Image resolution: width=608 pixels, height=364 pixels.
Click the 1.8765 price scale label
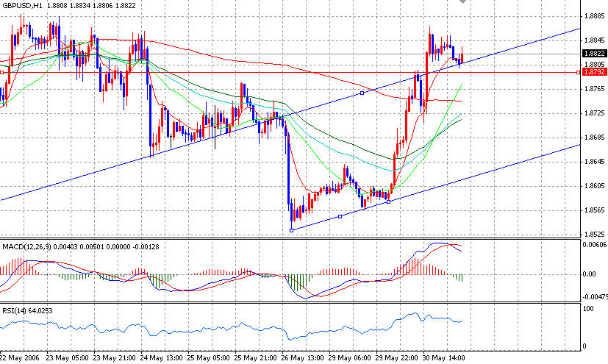[x=595, y=89]
